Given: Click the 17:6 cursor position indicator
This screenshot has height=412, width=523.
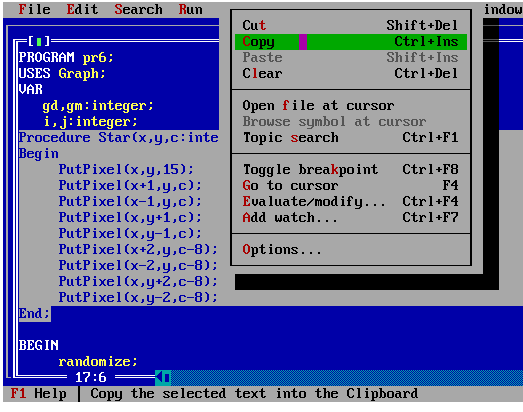Looking at the screenshot, I should tap(91, 378).
